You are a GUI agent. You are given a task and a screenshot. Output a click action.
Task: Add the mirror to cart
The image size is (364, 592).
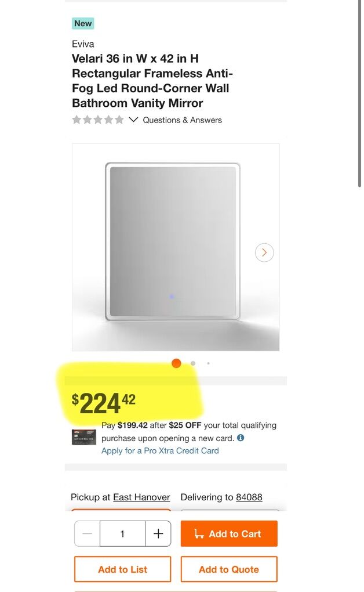(x=229, y=533)
